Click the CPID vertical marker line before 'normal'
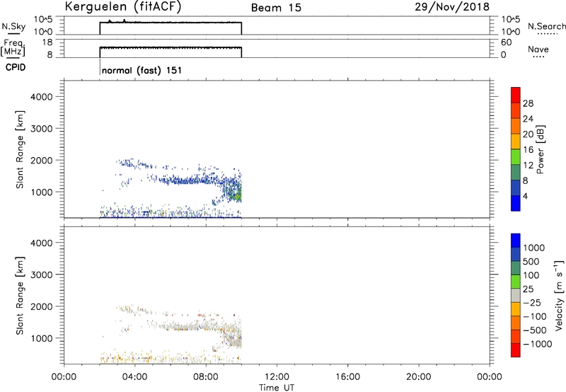This screenshot has height=392, width=566. (x=100, y=67)
